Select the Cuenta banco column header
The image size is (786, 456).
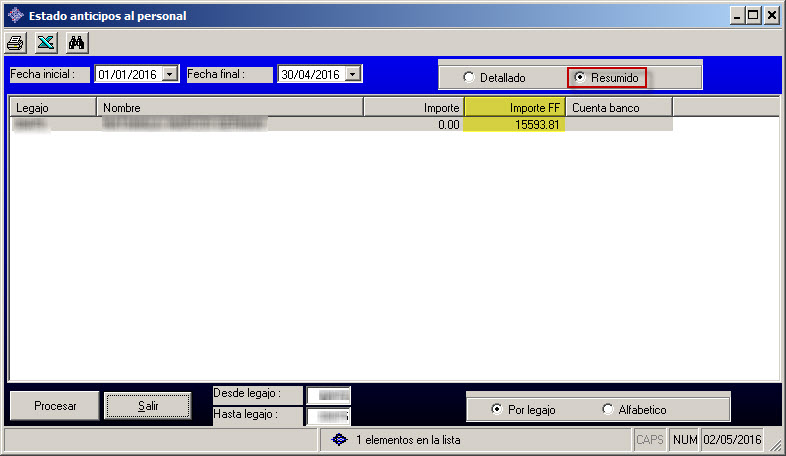(x=619, y=107)
